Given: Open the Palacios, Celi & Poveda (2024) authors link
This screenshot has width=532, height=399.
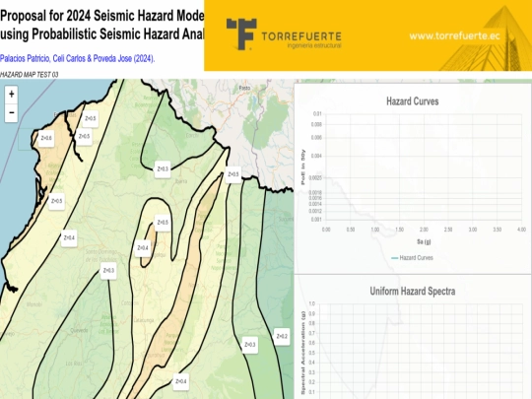Looking at the screenshot, I should [78, 59].
